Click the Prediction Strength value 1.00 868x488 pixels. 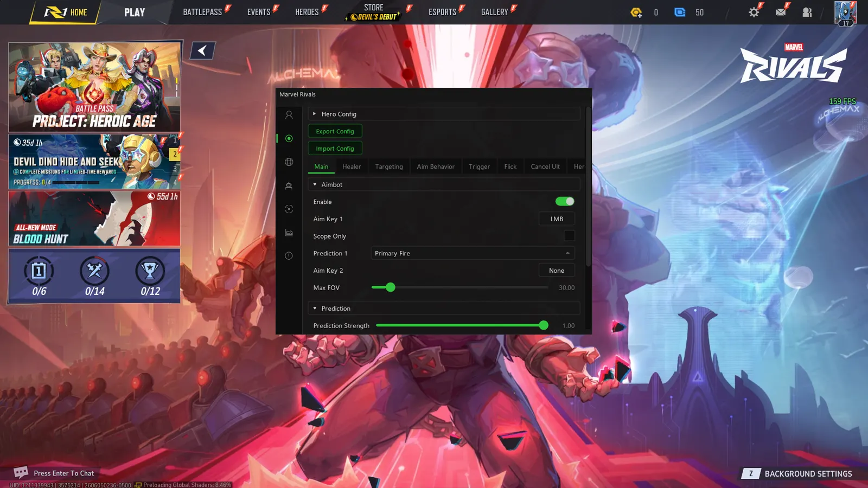pyautogui.click(x=569, y=325)
